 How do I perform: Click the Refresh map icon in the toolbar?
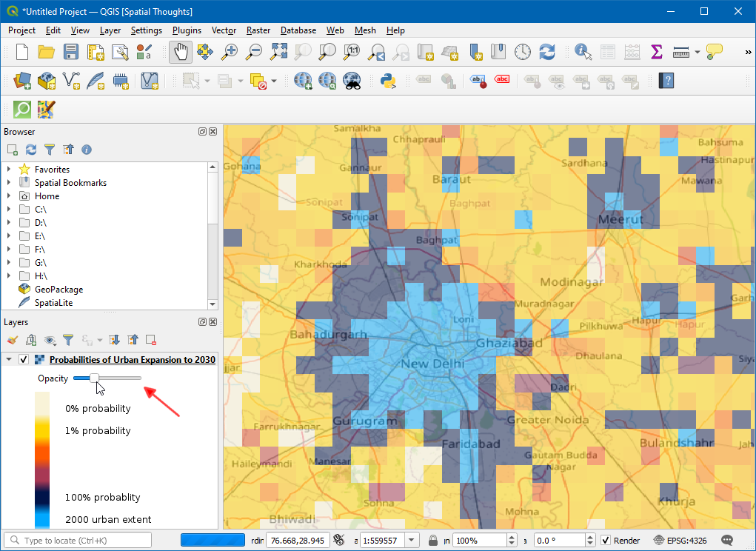[x=547, y=52]
